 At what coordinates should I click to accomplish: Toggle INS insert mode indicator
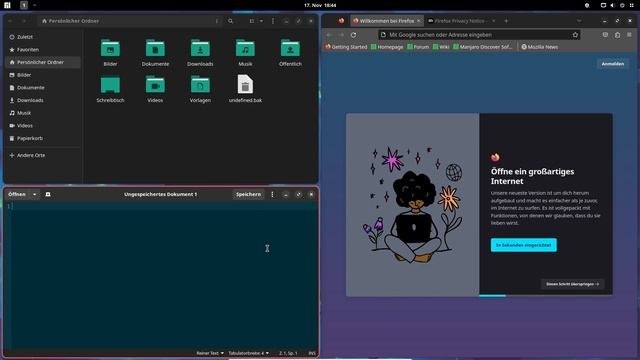312,353
